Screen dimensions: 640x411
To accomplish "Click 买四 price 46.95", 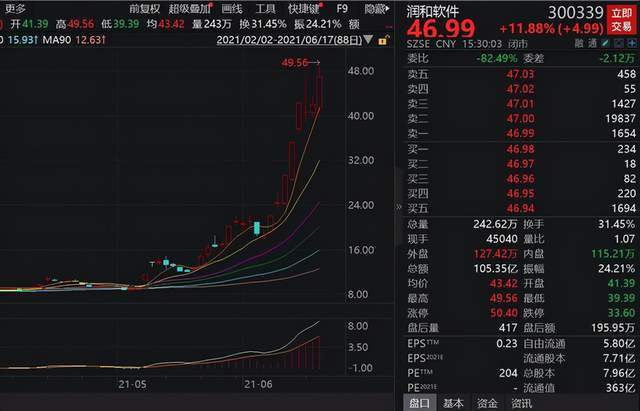I will [x=520, y=193].
